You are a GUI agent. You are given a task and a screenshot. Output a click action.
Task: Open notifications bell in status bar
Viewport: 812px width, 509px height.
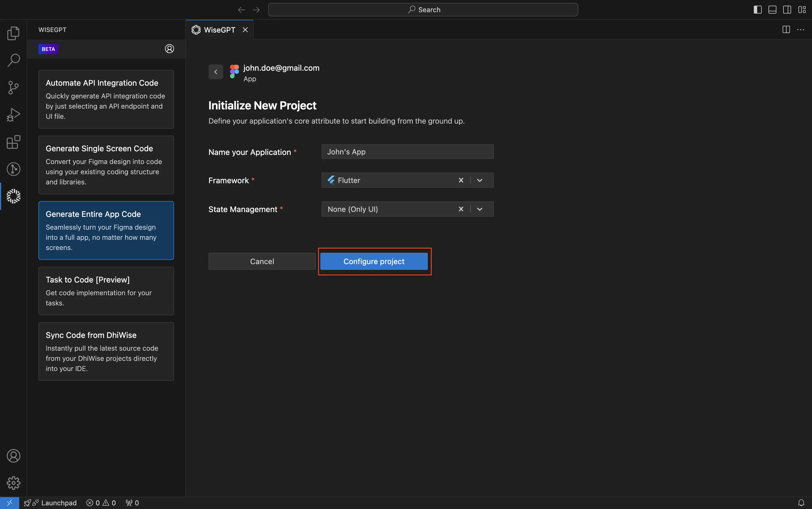pyautogui.click(x=801, y=503)
